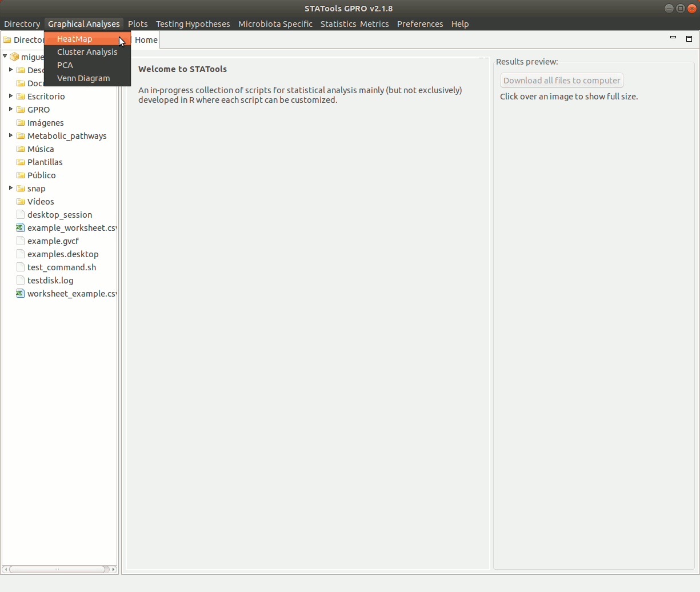The width and height of the screenshot is (700, 592).
Task: Click the worksheet_example.csv spreadsheet file icon
Action: (21, 294)
